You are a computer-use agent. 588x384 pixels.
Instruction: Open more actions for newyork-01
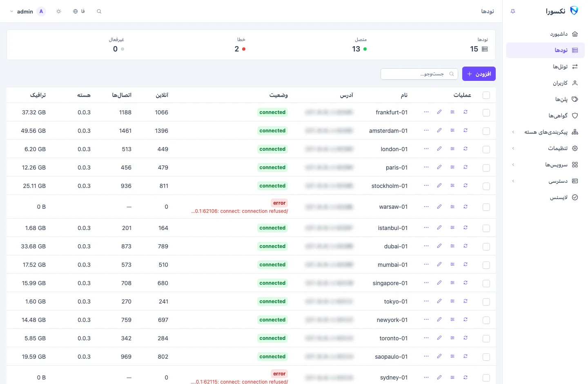(426, 319)
